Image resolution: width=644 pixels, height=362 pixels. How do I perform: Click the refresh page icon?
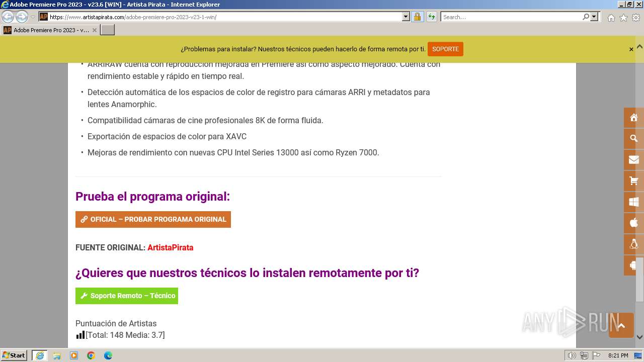(x=431, y=17)
